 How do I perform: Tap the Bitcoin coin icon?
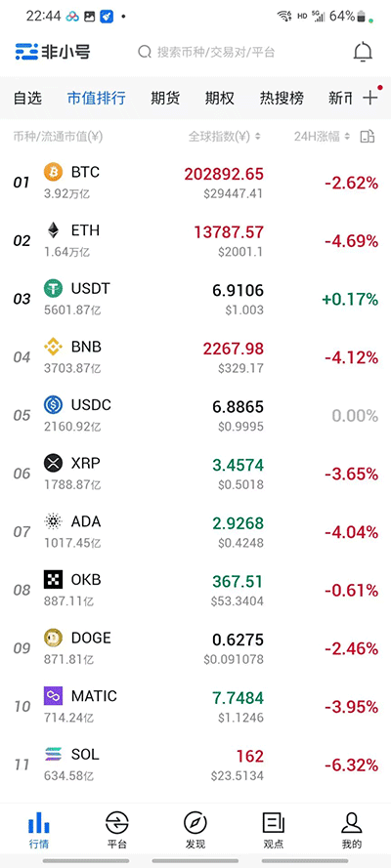tap(54, 172)
